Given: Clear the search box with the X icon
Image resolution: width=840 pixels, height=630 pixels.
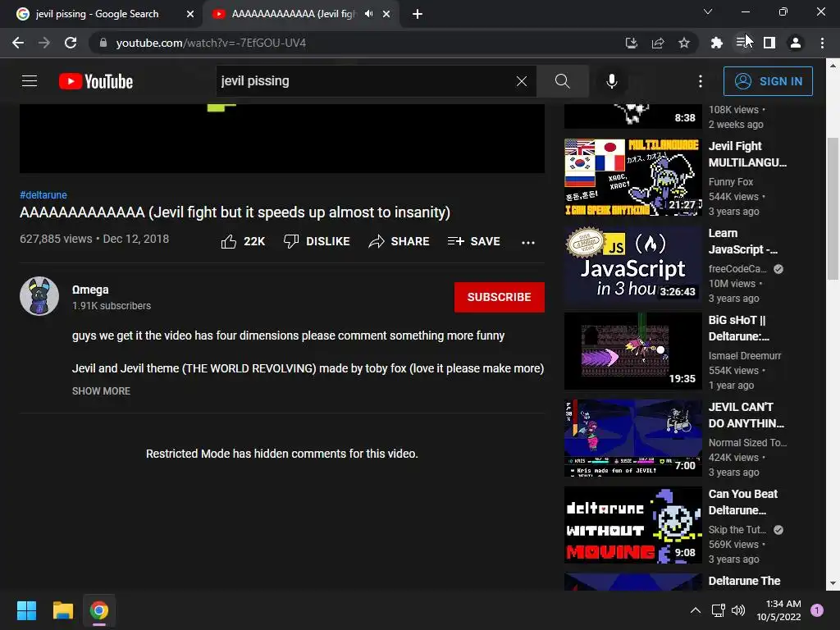Looking at the screenshot, I should (521, 81).
